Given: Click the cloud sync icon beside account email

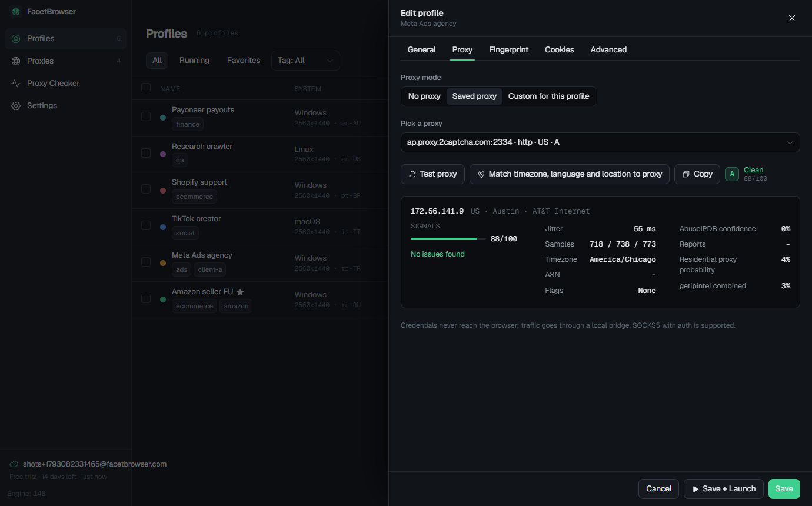Looking at the screenshot, I should coord(14,464).
